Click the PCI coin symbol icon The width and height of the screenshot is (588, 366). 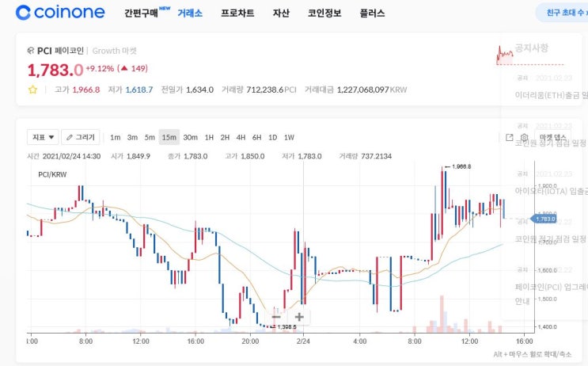[x=31, y=51]
